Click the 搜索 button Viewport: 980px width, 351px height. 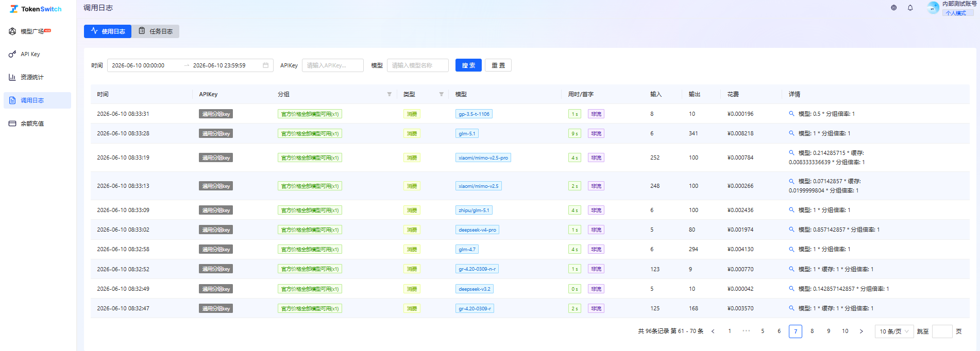(x=468, y=65)
